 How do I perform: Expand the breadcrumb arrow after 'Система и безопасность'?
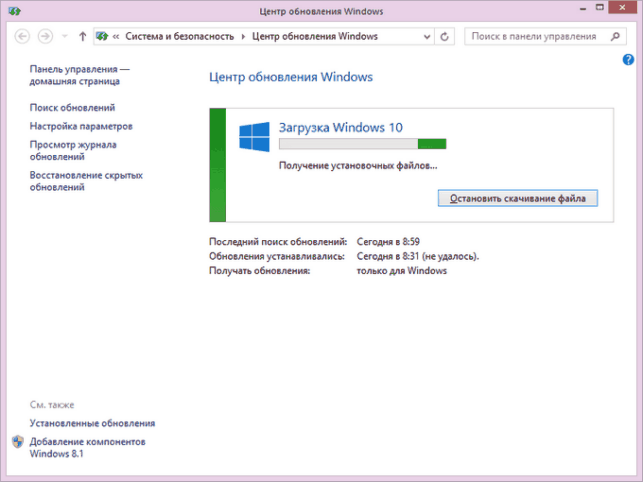pos(243,37)
